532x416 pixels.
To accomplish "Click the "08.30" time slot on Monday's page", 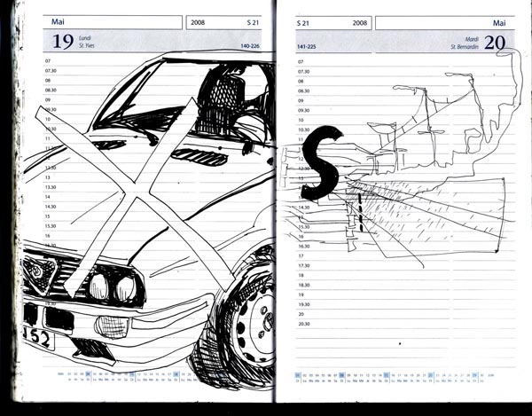I will point(51,90).
